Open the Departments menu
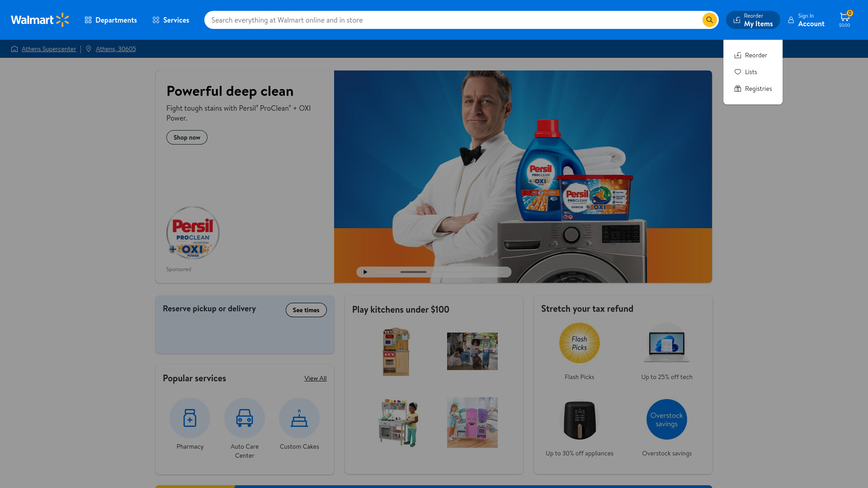Image resolution: width=868 pixels, height=488 pixels. click(x=111, y=20)
